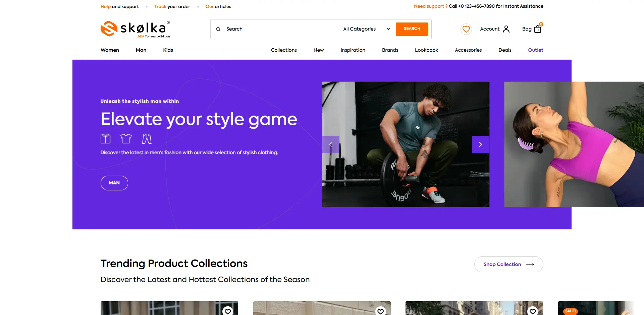Screen dimensions: 644x315
Task: Advance carousel with the next arrow
Action: [480, 144]
